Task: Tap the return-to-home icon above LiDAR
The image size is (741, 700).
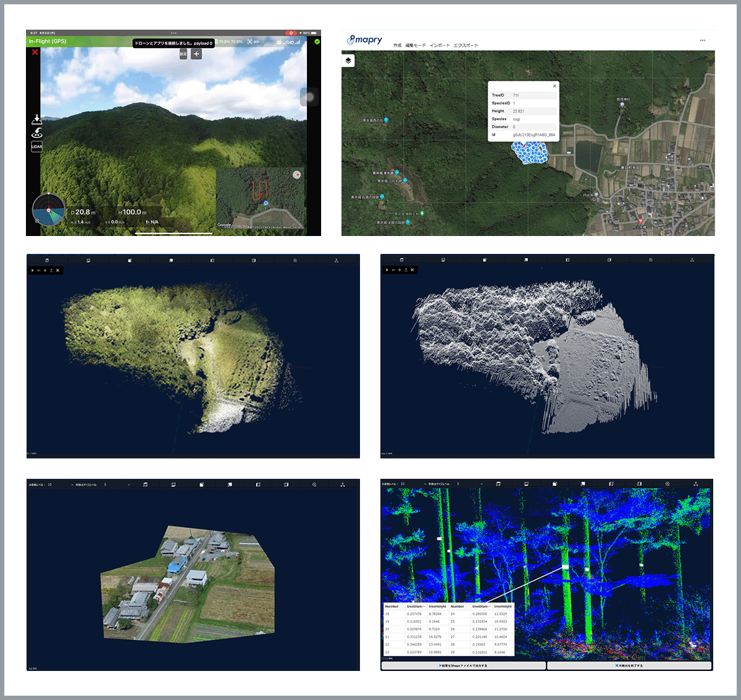Action: coord(36,133)
